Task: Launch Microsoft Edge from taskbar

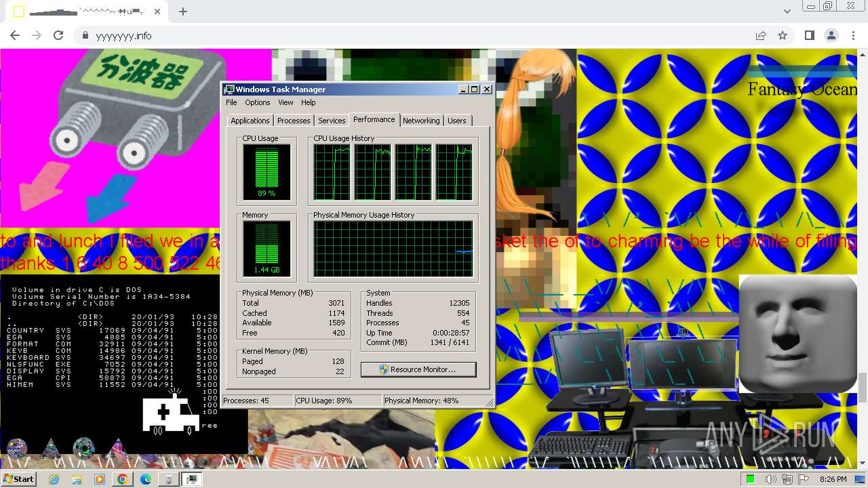Action: coord(145,479)
